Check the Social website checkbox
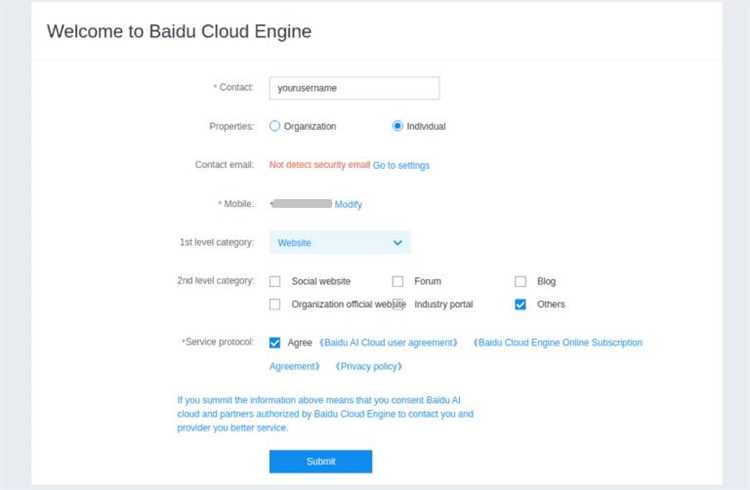The height and width of the screenshot is (490, 750). click(x=275, y=281)
